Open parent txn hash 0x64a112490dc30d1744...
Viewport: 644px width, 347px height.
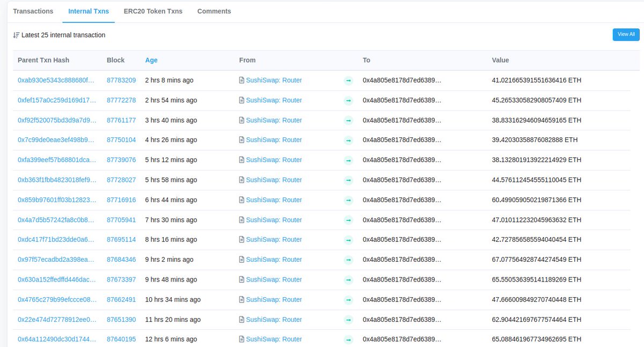pos(56,339)
